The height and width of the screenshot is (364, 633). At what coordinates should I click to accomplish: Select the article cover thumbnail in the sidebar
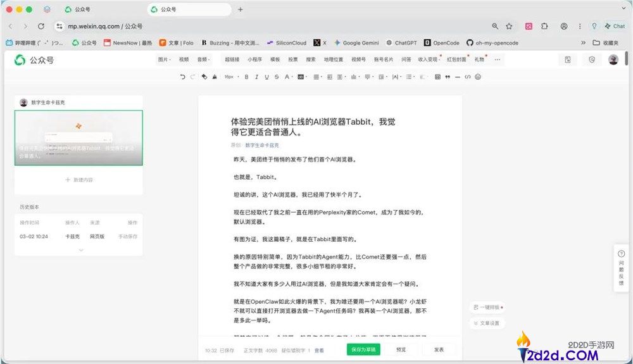(x=78, y=137)
